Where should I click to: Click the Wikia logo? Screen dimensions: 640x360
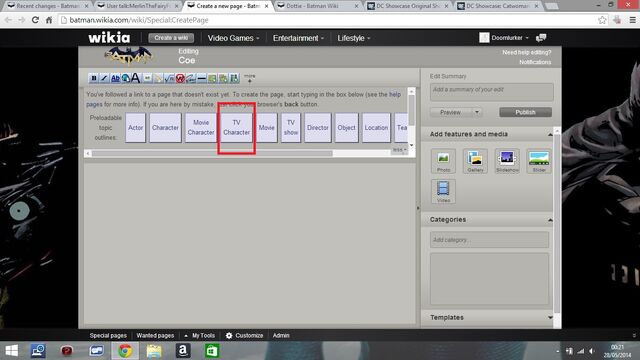109,38
